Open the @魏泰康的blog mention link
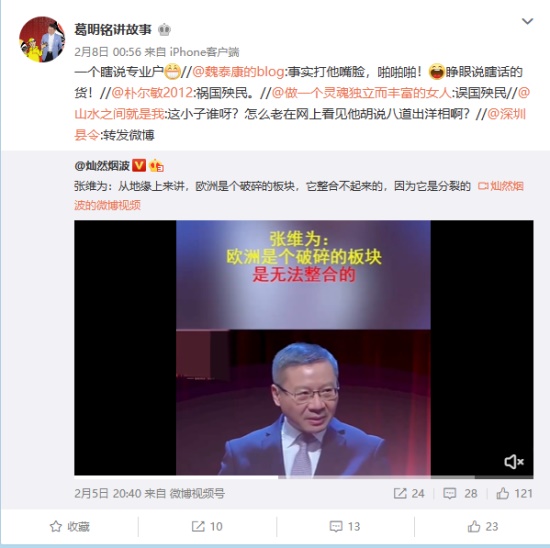The image size is (550, 548). click(x=239, y=72)
